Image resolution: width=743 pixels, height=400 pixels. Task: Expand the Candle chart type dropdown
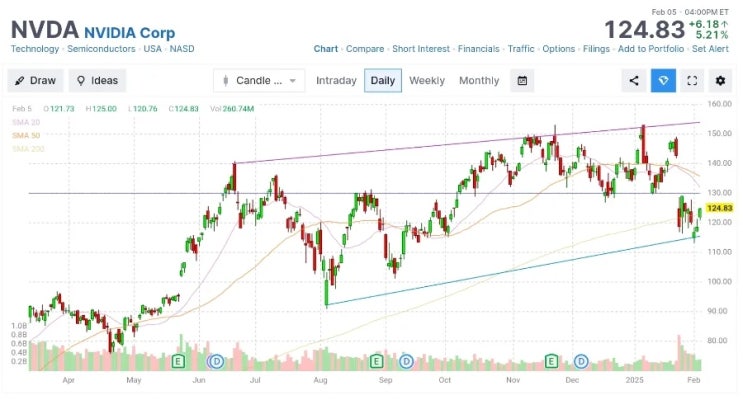pos(258,81)
